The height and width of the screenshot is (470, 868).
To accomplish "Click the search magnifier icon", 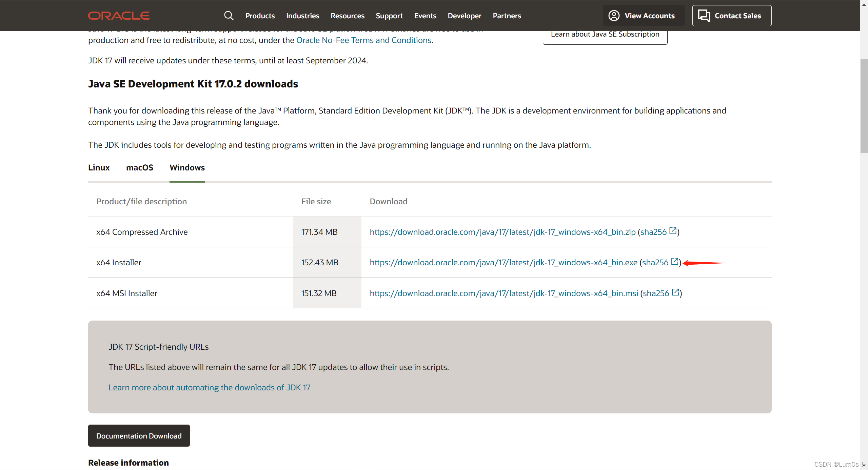I will tap(229, 16).
